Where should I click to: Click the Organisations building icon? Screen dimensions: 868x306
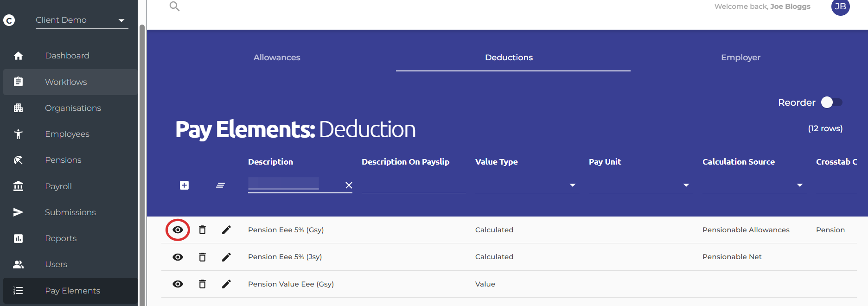click(18, 108)
